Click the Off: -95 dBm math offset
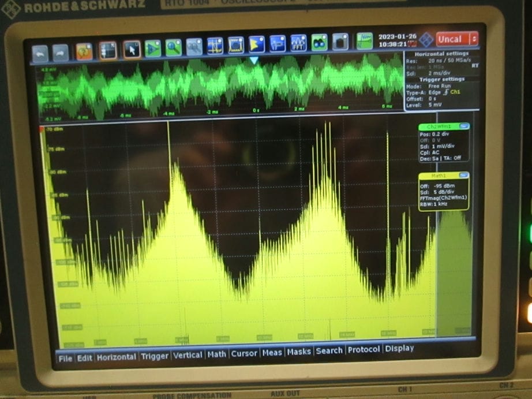The width and height of the screenshot is (532, 399). click(x=437, y=186)
